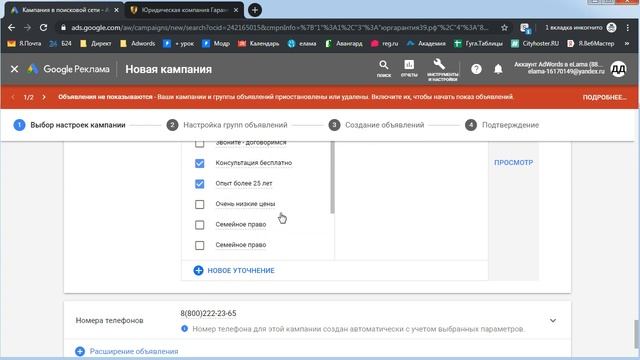Click the address bar URL
The image size is (640, 360).
coord(279,27)
